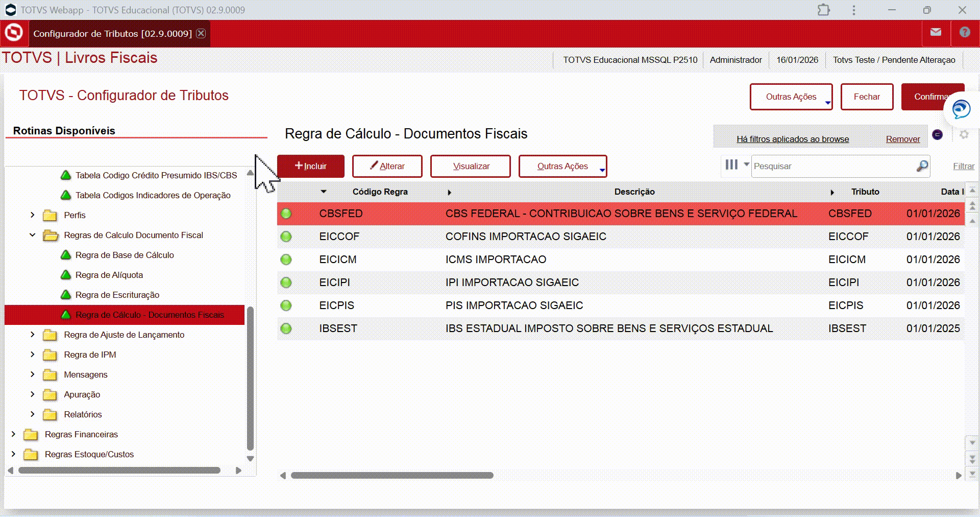Image resolution: width=980 pixels, height=517 pixels.
Task: Click green status dot of IBSEST row
Action: pyautogui.click(x=286, y=328)
